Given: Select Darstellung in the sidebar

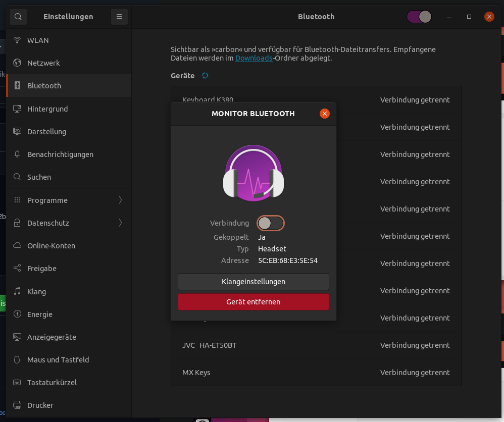Looking at the screenshot, I should click(47, 131).
